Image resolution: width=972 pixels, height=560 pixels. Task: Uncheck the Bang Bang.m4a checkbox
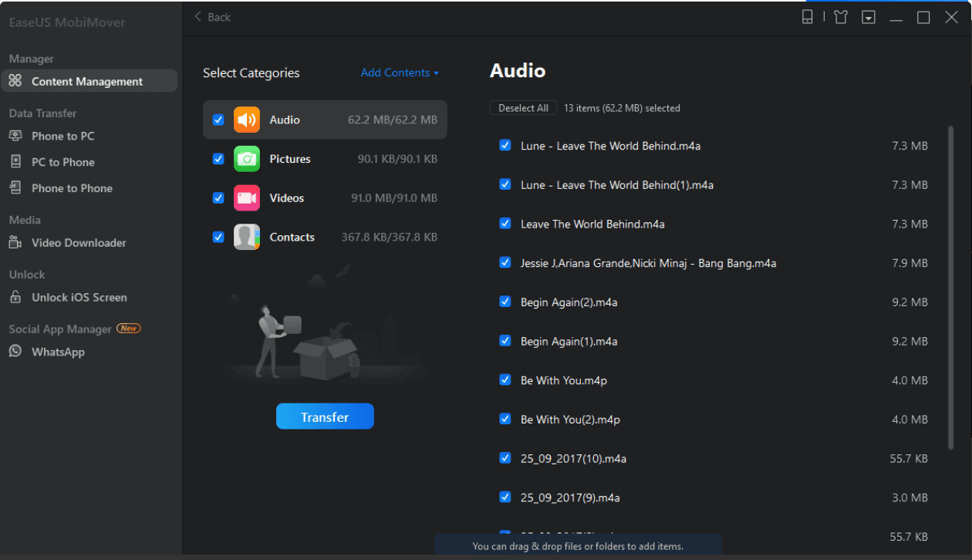pos(505,262)
